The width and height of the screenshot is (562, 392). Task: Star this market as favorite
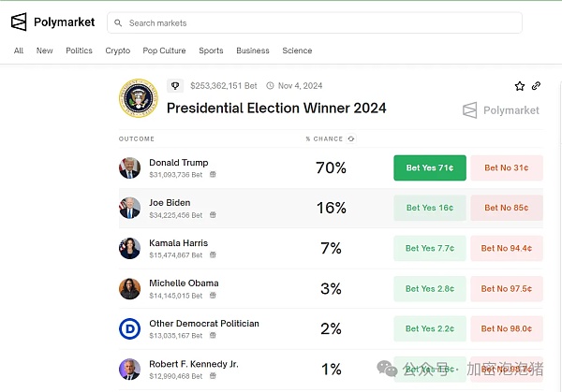click(520, 86)
